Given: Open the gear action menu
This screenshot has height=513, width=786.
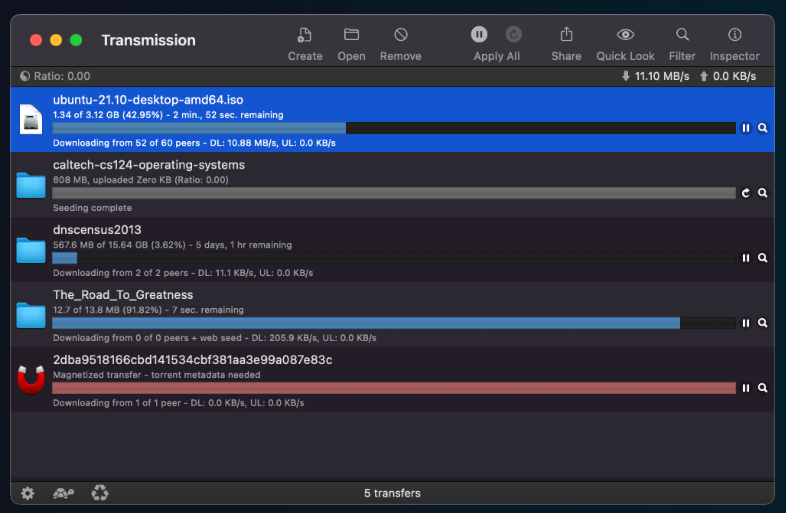Looking at the screenshot, I should pos(28,493).
